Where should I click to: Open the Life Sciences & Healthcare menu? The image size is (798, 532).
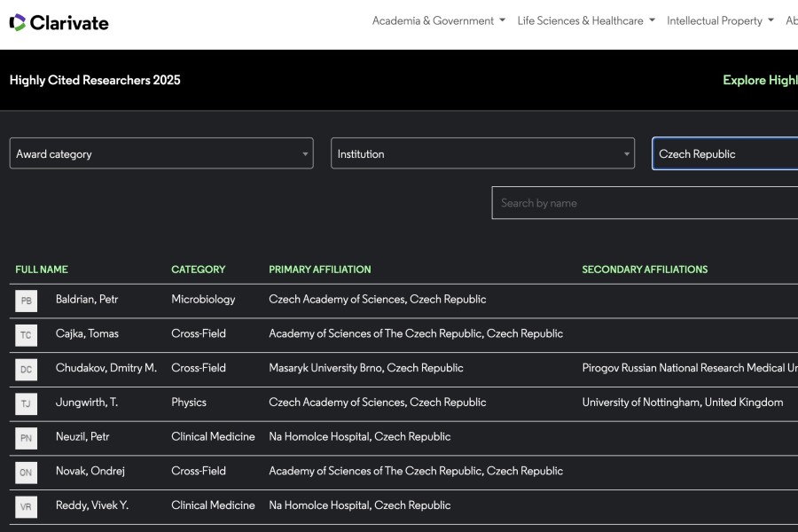pyautogui.click(x=586, y=20)
